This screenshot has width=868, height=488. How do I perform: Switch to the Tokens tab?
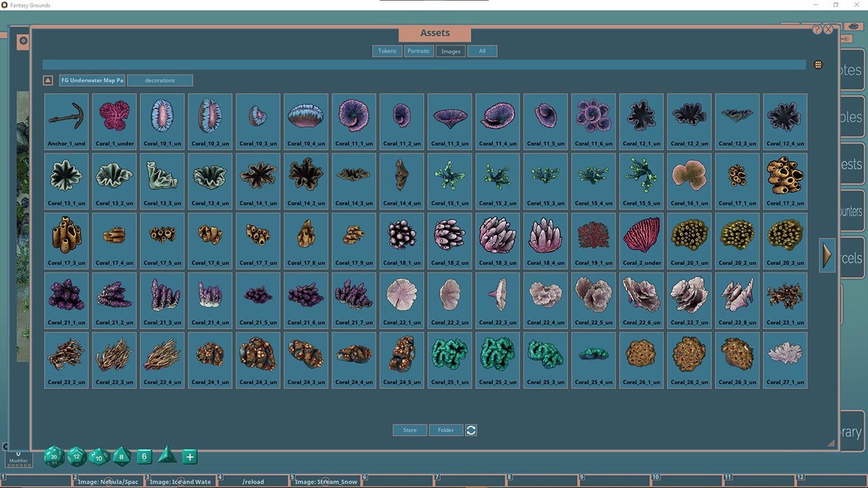387,51
